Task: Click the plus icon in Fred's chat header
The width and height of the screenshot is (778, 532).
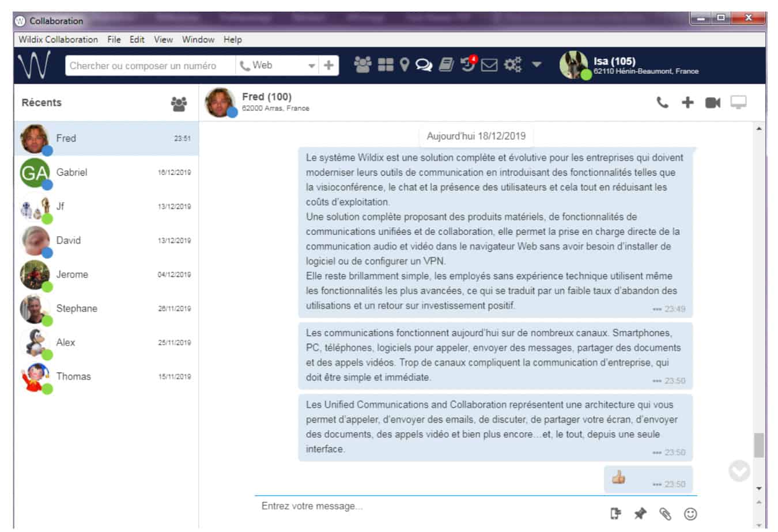Action: tap(688, 102)
